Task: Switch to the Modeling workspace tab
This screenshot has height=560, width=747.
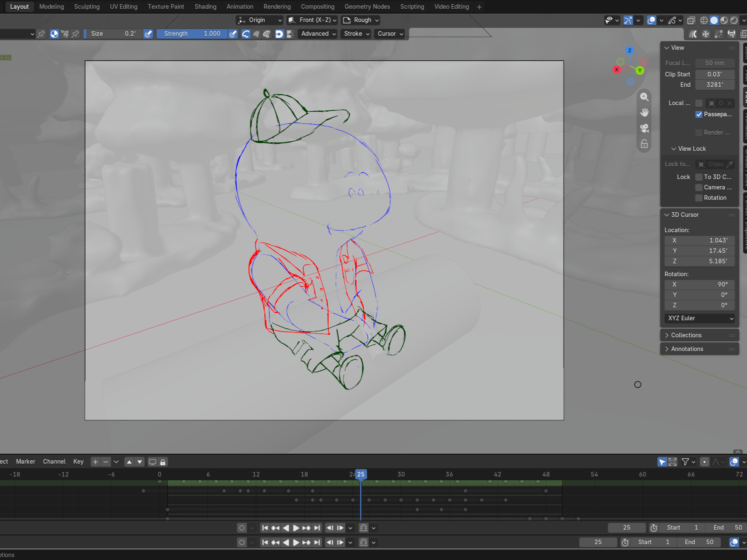Action: point(52,7)
